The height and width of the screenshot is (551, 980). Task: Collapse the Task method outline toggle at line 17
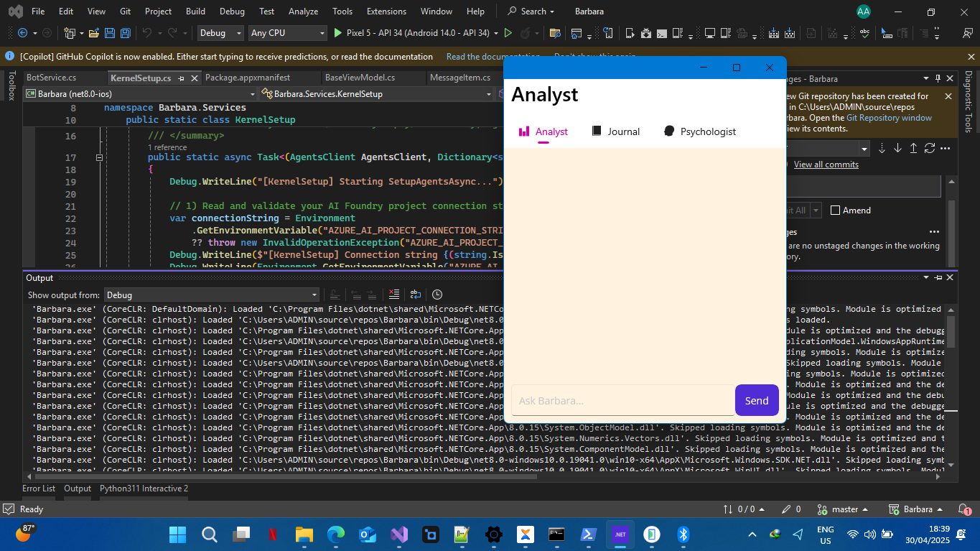[100, 157]
